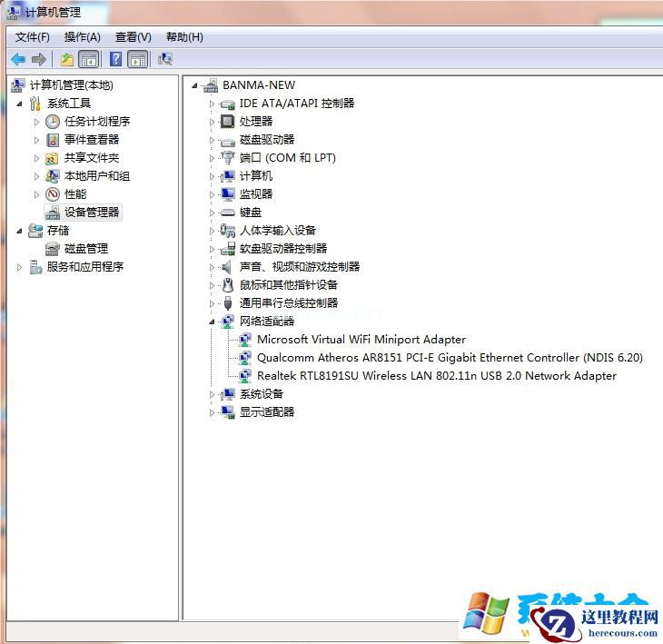Click the Up one level folder icon

[67, 59]
